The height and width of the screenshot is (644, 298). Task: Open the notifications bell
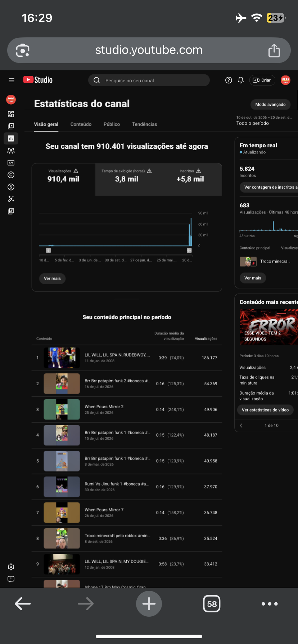point(241,80)
